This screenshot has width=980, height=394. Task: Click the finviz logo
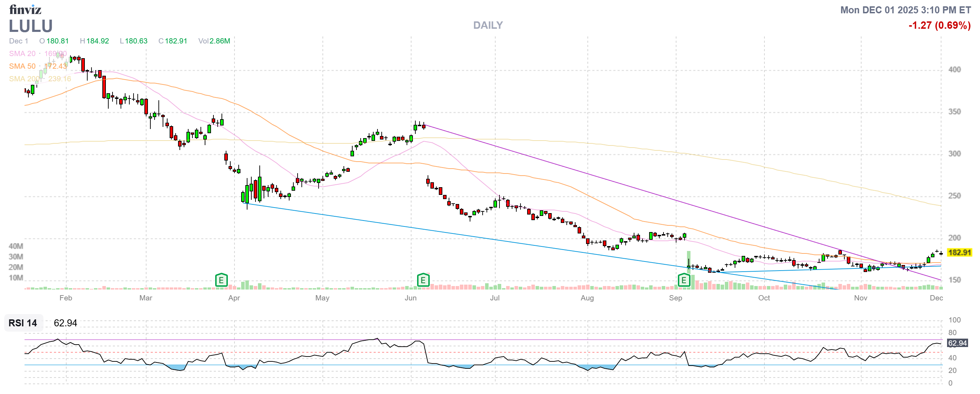(x=25, y=9)
